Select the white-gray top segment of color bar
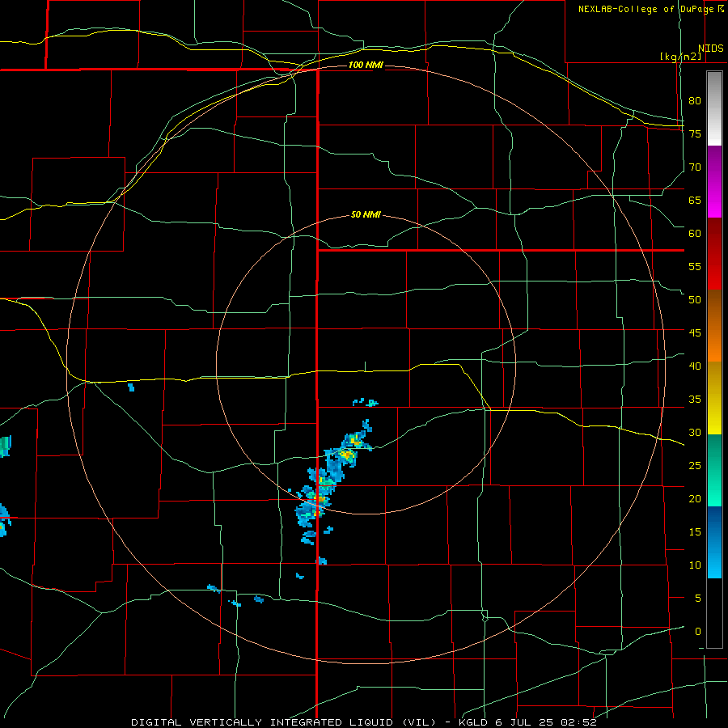The image size is (728, 728). coord(714,108)
